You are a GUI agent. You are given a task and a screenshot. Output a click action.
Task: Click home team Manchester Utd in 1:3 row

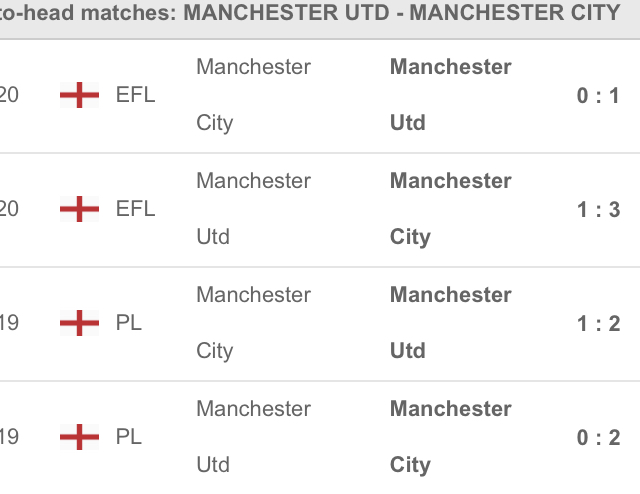(253, 209)
